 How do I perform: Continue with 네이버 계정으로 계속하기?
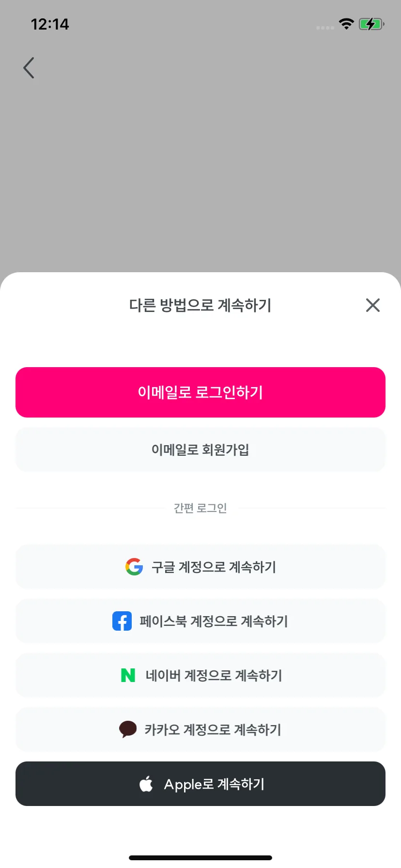point(200,675)
